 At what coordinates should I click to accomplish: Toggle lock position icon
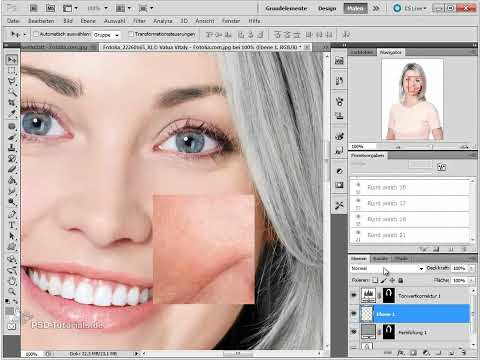coord(392,280)
